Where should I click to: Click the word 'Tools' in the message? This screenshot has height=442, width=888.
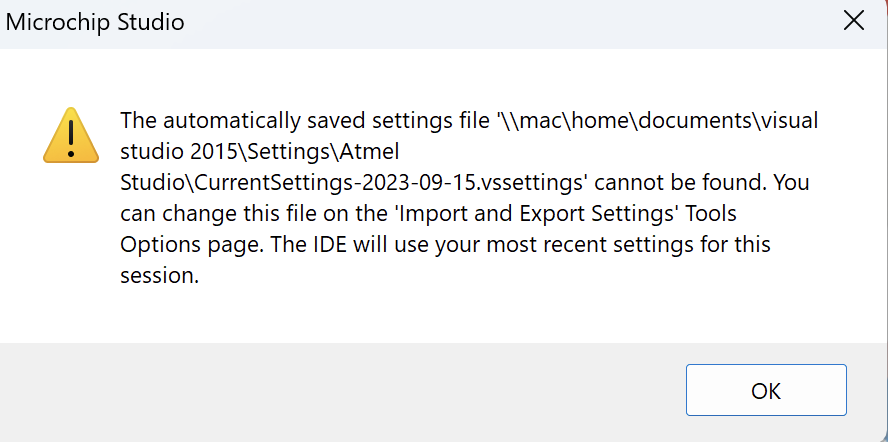point(711,214)
